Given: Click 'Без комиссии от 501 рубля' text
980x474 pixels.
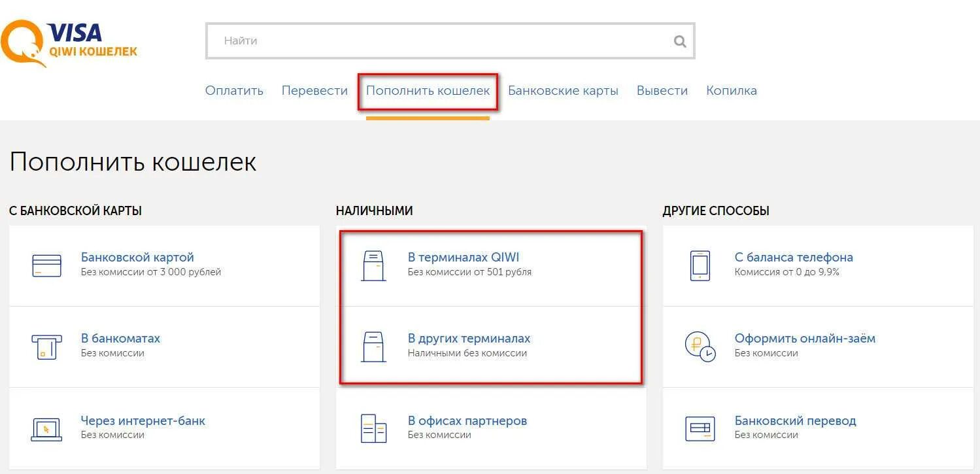Looking at the screenshot, I should click(469, 272).
